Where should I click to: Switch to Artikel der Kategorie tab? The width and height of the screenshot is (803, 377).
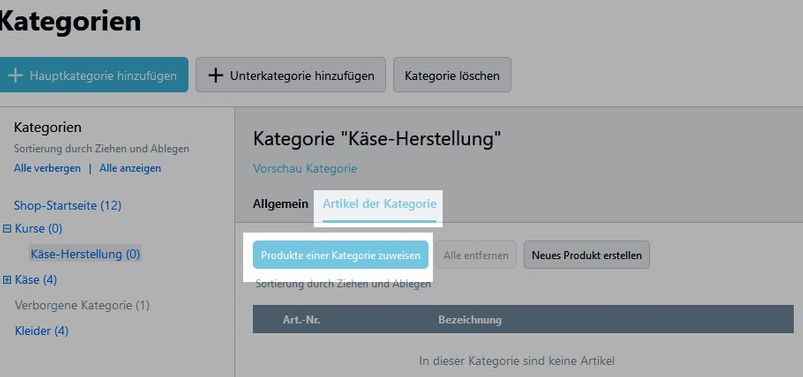coord(379,204)
